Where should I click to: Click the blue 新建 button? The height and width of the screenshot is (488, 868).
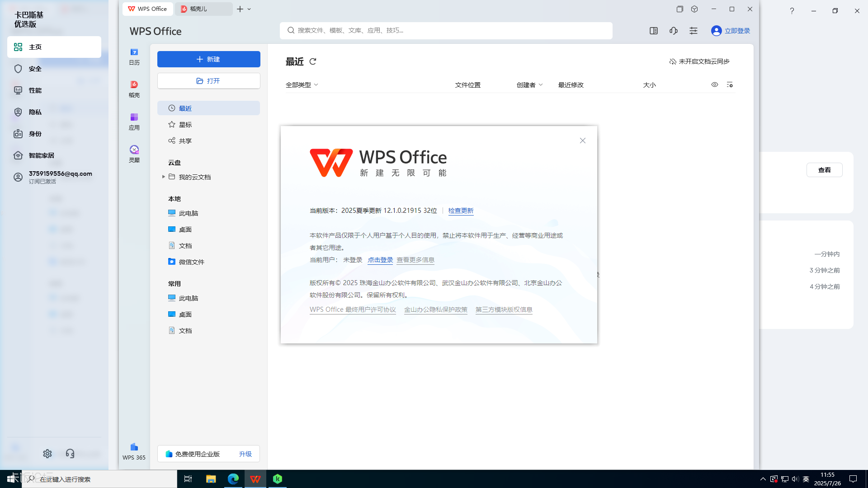coord(208,59)
